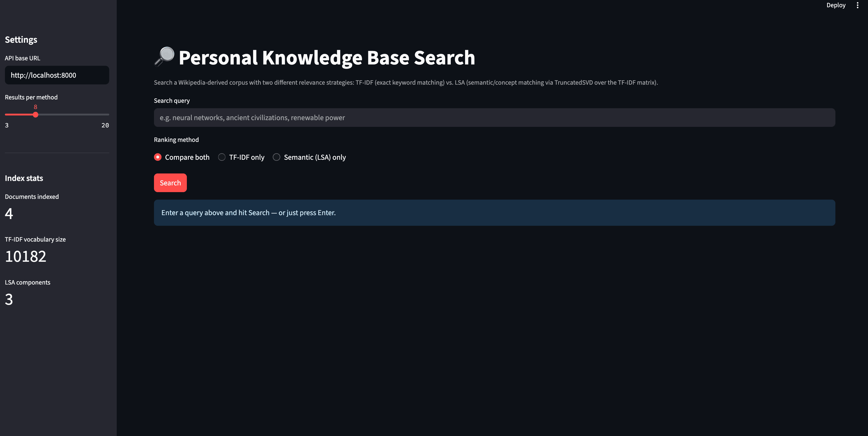The height and width of the screenshot is (436, 868).
Task: Click the magnifying glass emoji in the title
Action: 164,57
